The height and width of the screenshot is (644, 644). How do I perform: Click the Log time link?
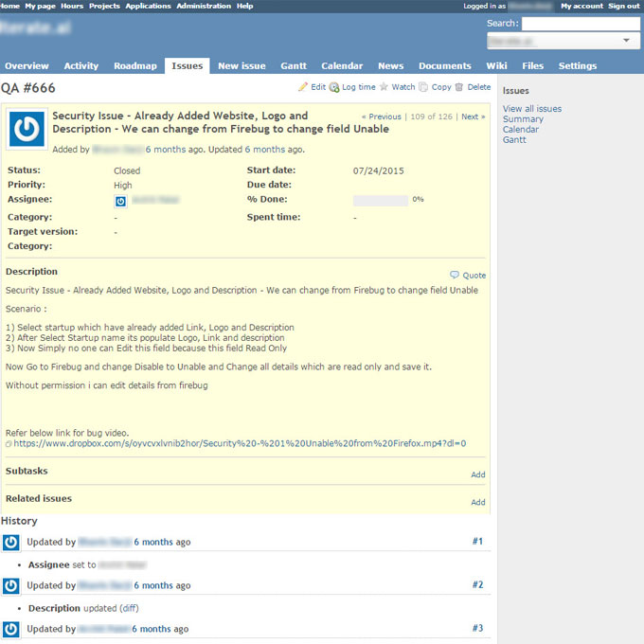[x=359, y=87]
